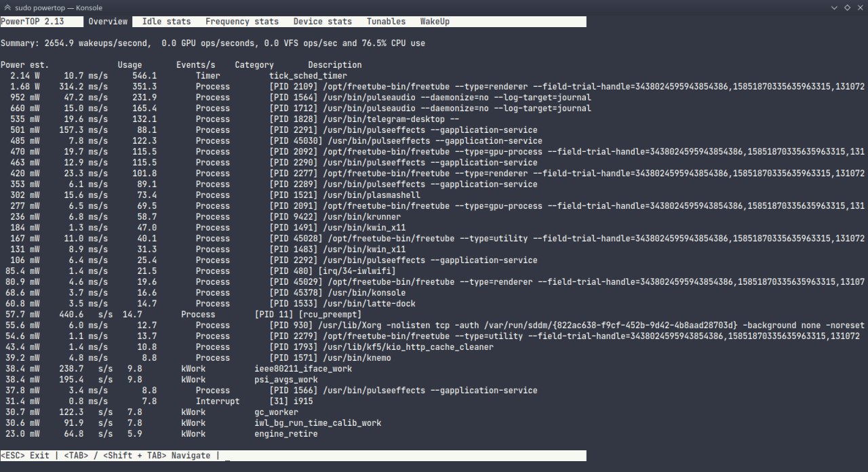Image resolution: width=868 pixels, height=472 pixels.
Task: Click the Summary wakeups/second line
Action: click(213, 43)
